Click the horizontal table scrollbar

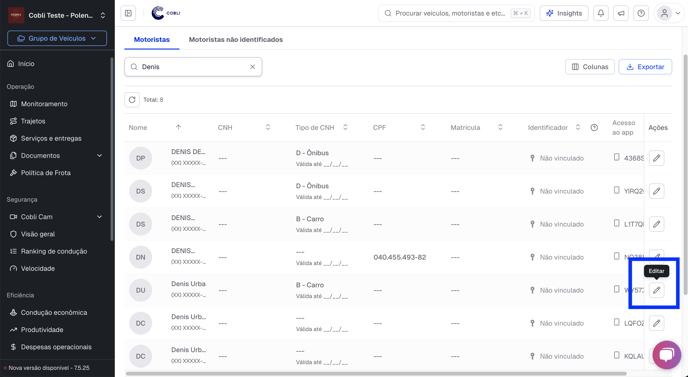[x=376, y=374]
